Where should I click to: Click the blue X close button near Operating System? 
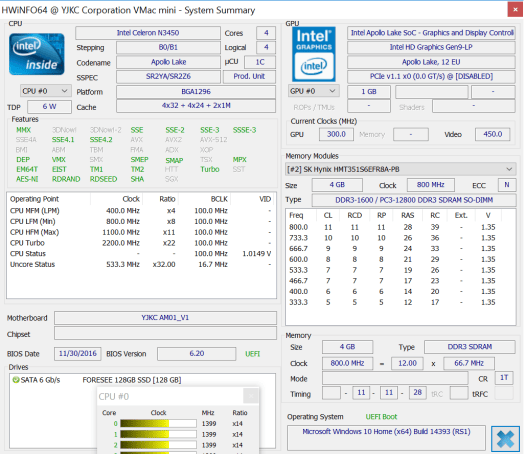click(x=505, y=439)
